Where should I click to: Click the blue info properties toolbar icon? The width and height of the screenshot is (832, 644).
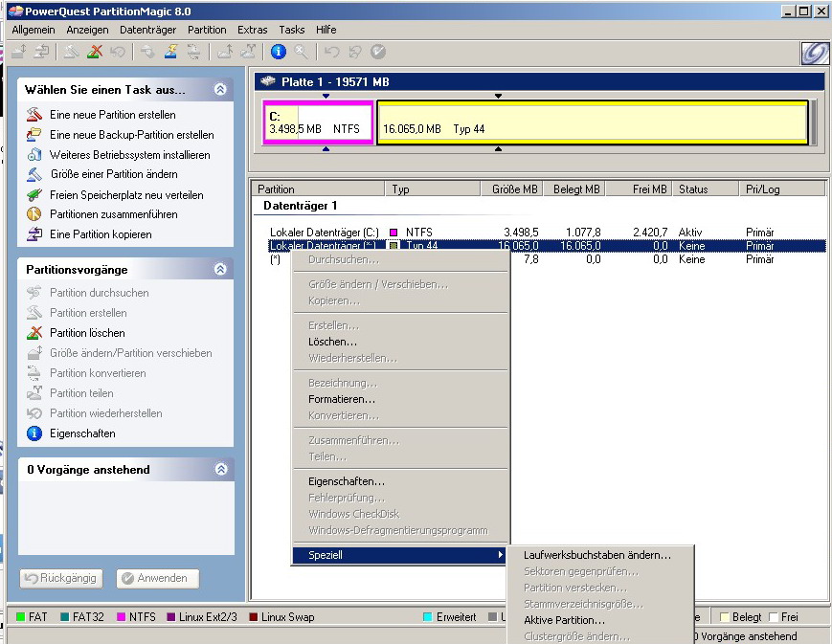(278, 52)
